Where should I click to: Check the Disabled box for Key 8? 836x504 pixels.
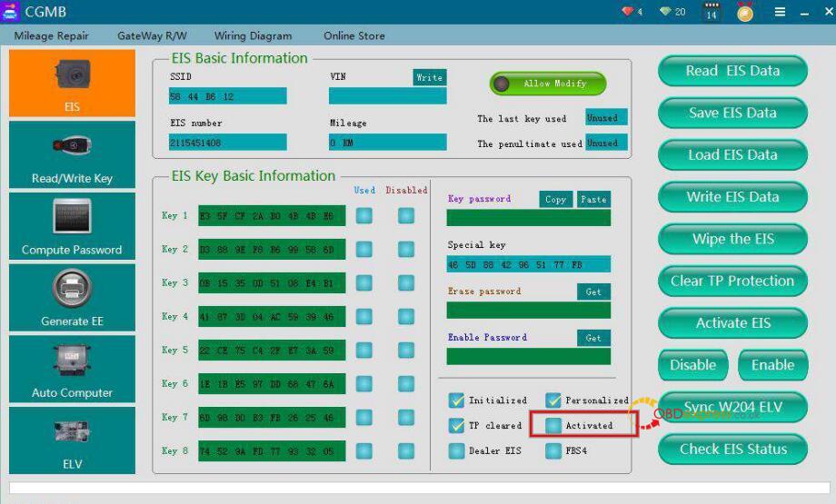coord(406,450)
